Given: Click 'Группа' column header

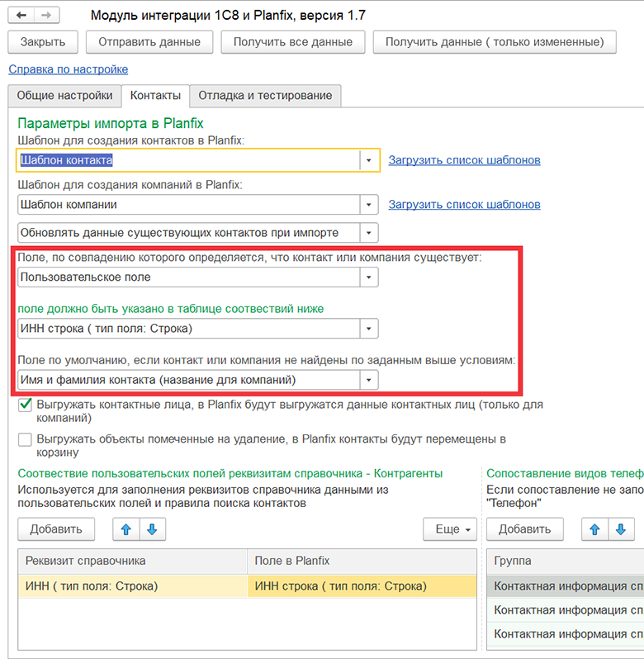Looking at the screenshot, I should 565,562.
